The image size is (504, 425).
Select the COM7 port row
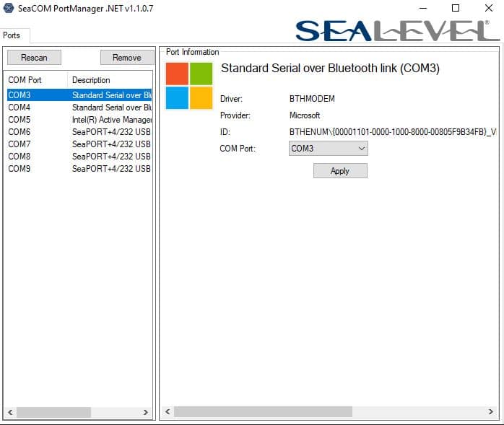(x=79, y=144)
